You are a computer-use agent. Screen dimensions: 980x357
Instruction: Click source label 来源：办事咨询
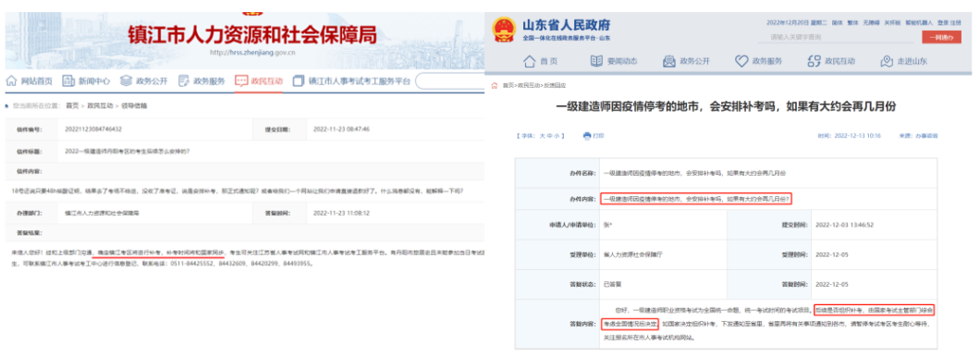tap(919, 135)
